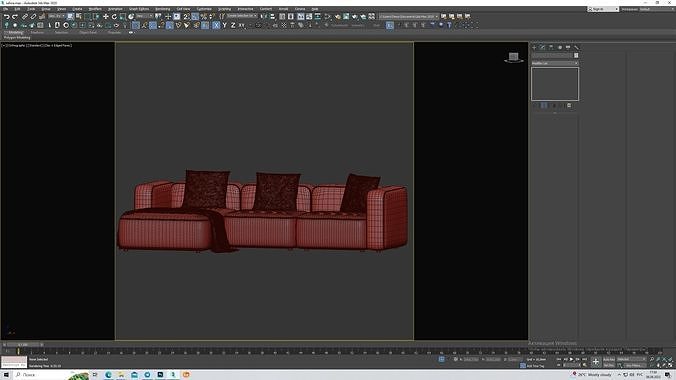
Task: Configure modifier sets button
Action: 569,105
